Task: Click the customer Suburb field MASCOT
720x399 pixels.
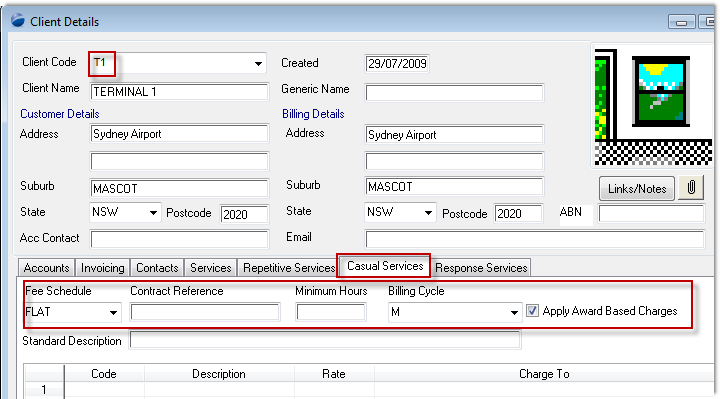Action: 179,189
